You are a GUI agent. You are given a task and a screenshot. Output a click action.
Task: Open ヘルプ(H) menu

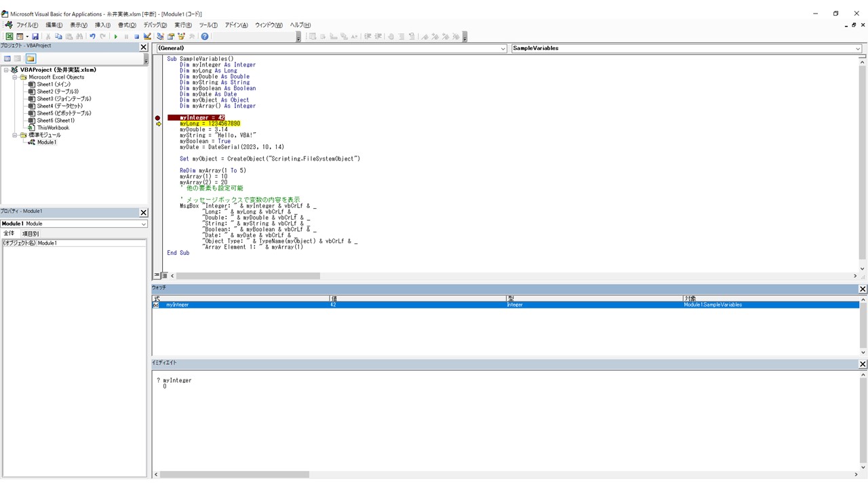coord(300,25)
